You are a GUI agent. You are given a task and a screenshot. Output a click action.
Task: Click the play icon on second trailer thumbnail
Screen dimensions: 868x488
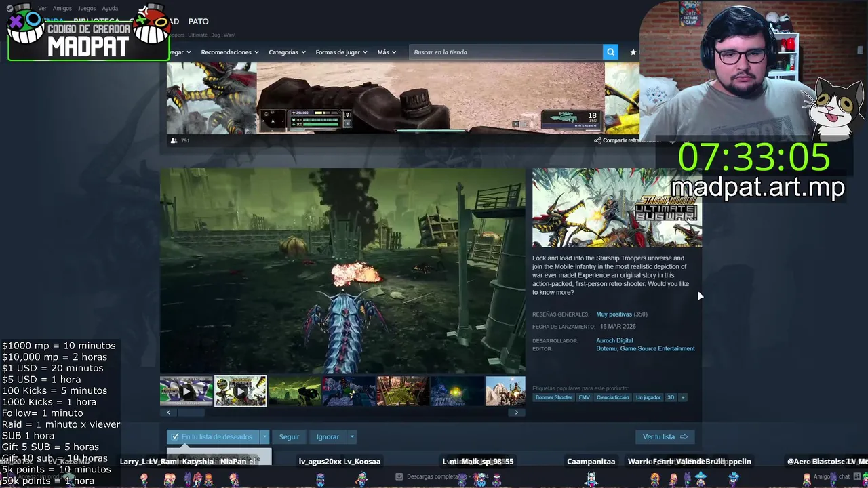coord(241,391)
